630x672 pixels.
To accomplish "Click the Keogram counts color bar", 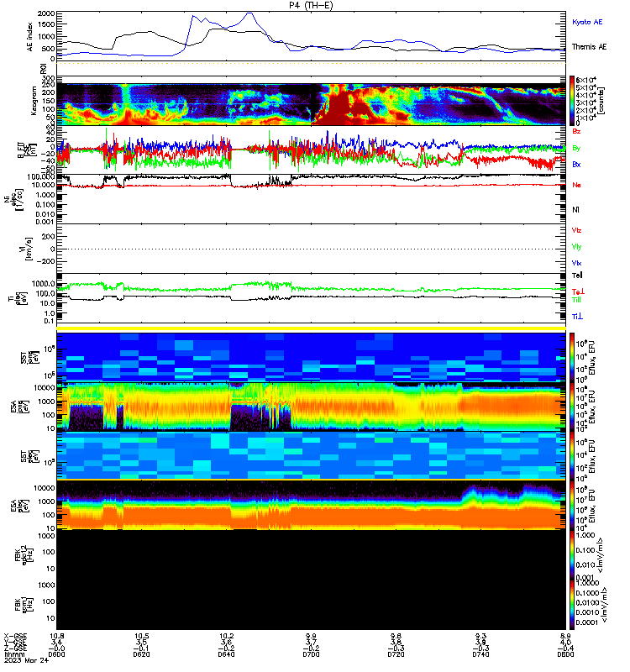I will click(572, 101).
